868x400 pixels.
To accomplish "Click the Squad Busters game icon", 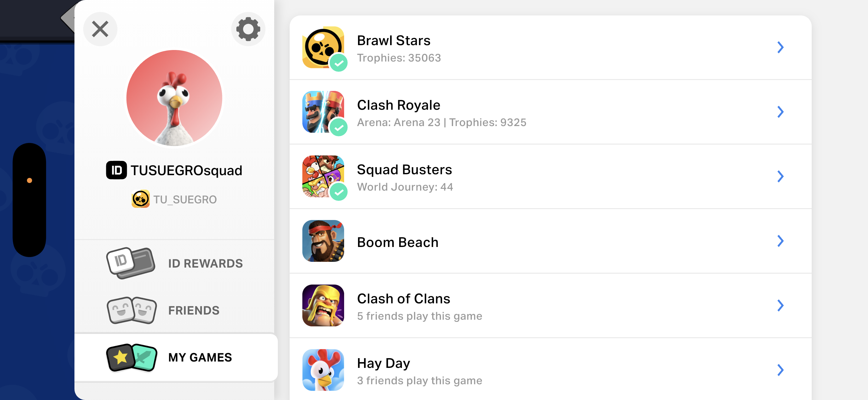I will point(323,176).
